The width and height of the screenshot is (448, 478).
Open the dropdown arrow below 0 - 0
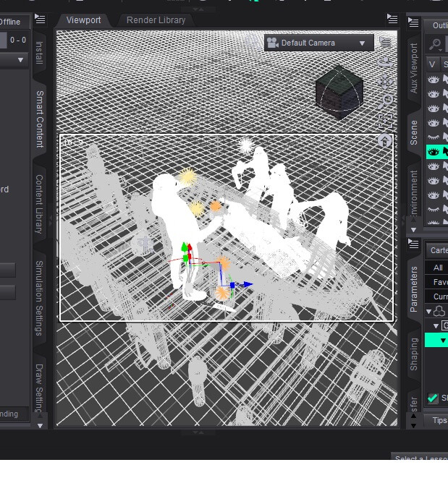(20, 60)
